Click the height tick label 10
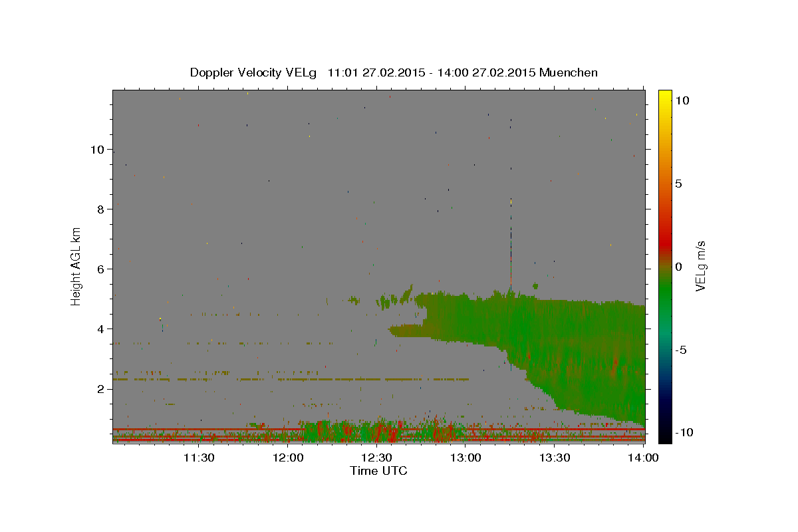This screenshot has height=532, width=798. coord(98,150)
